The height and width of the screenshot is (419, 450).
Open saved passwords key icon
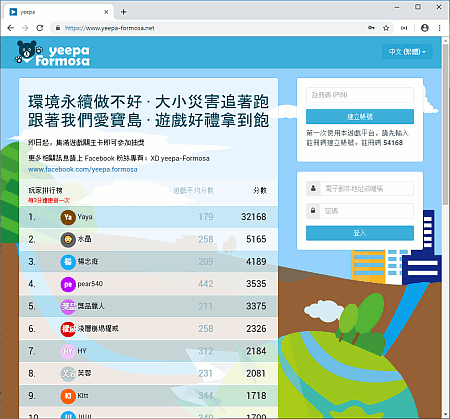click(371, 28)
